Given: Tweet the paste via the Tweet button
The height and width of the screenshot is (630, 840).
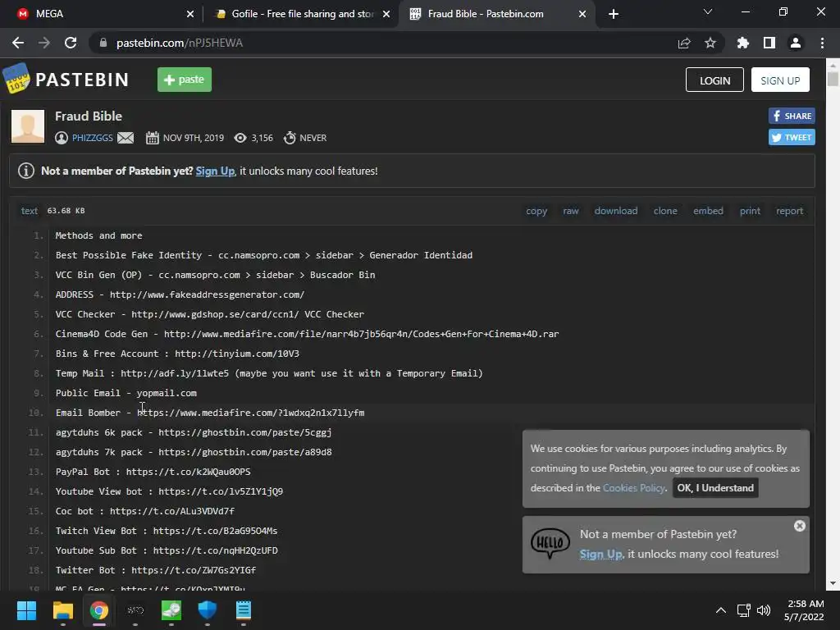Looking at the screenshot, I should point(792,137).
